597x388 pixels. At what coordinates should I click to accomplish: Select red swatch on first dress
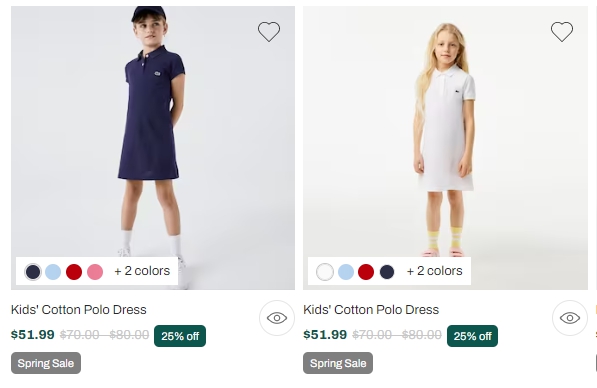point(74,272)
